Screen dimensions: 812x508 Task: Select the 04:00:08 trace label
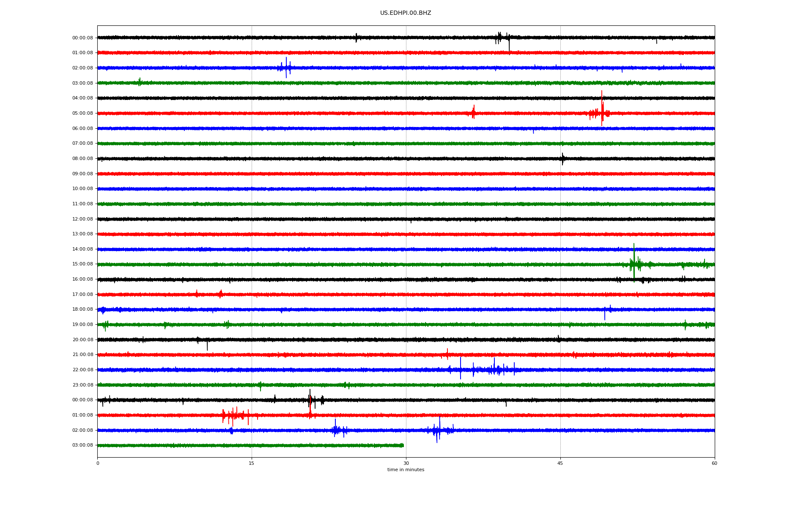[x=82, y=98]
